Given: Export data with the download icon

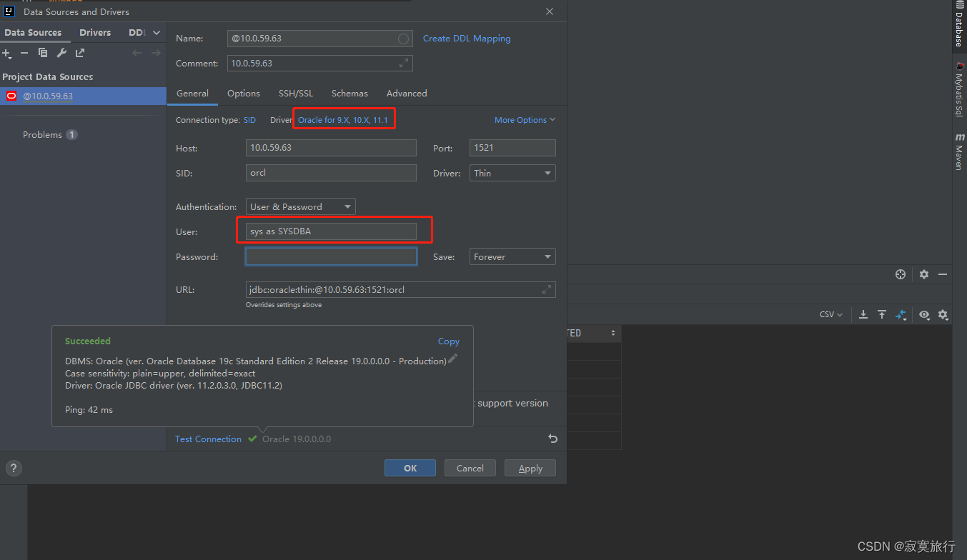Looking at the screenshot, I should 863,314.
